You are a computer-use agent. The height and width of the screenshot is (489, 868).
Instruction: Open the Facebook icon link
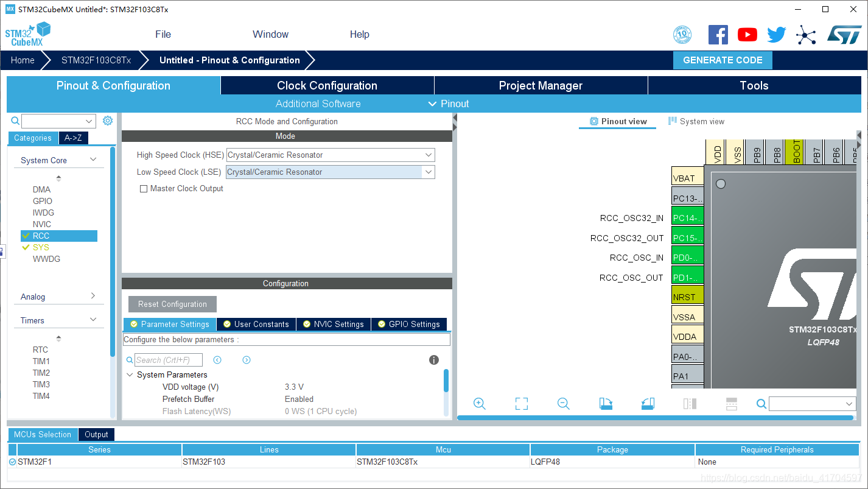tap(718, 35)
